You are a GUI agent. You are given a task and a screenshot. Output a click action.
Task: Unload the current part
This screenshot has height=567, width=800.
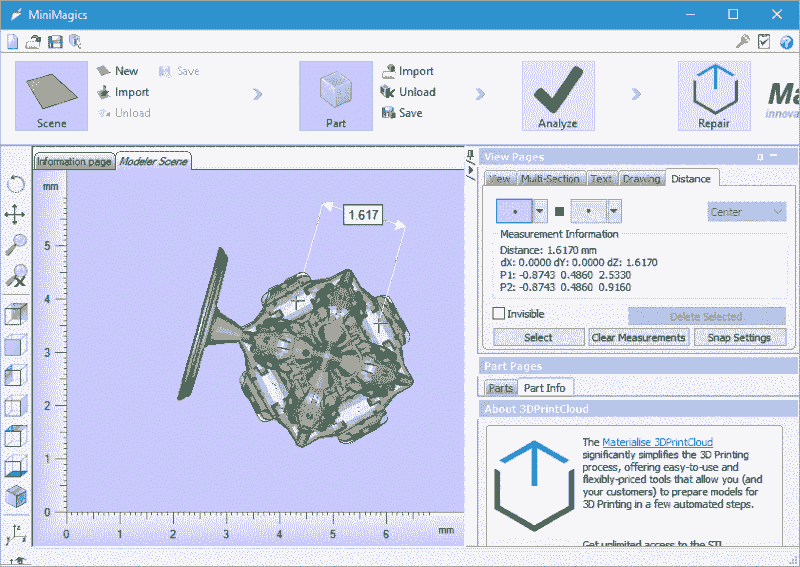coord(408,92)
